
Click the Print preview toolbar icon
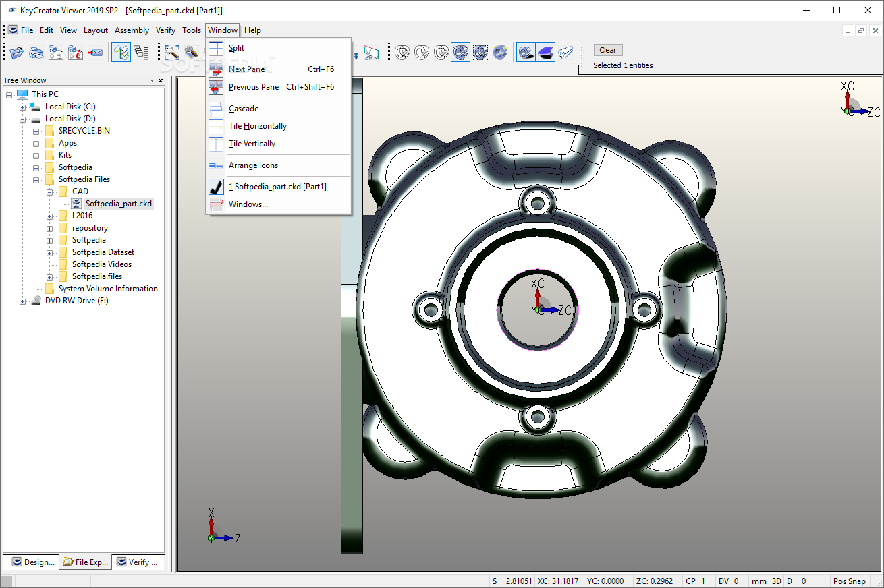76,52
